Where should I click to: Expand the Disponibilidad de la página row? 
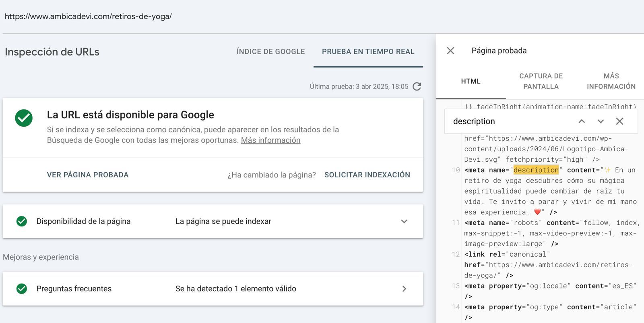(404, 221)
